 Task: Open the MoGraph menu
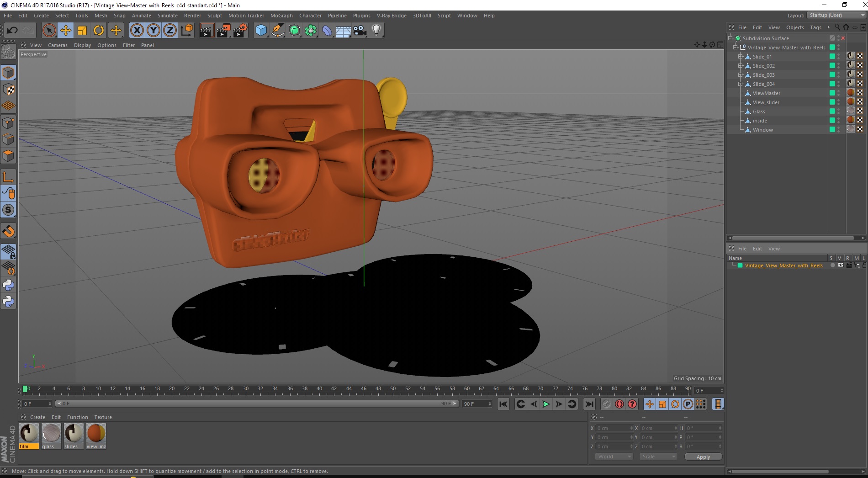[x=281, y=16]
